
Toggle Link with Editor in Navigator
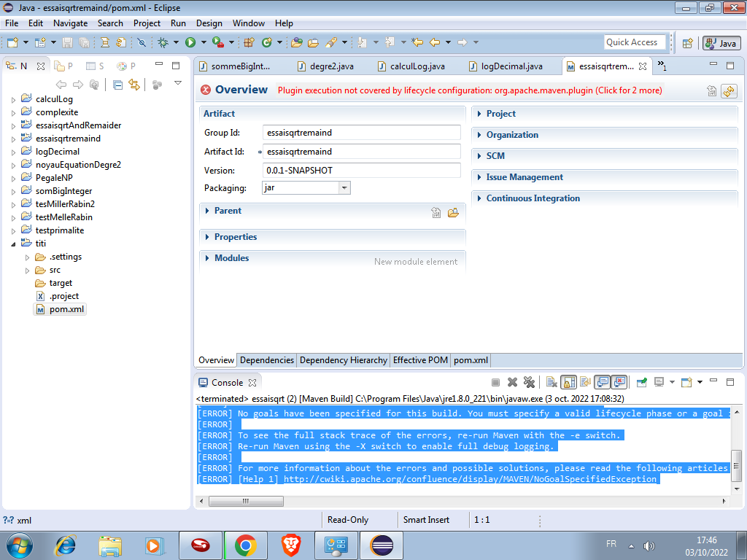[134, 85]
